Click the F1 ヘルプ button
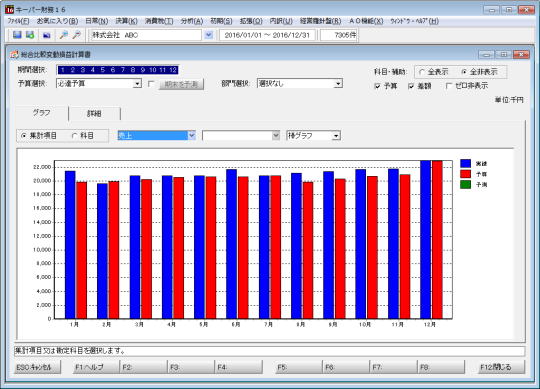This screenshot has height=389, width=540. click(90, 367)
